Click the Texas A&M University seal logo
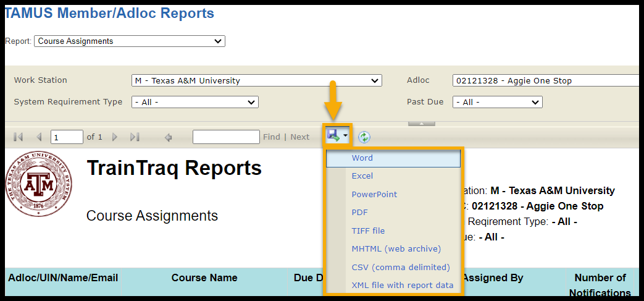Screen dimensions: 644x301 pos(30,184)
